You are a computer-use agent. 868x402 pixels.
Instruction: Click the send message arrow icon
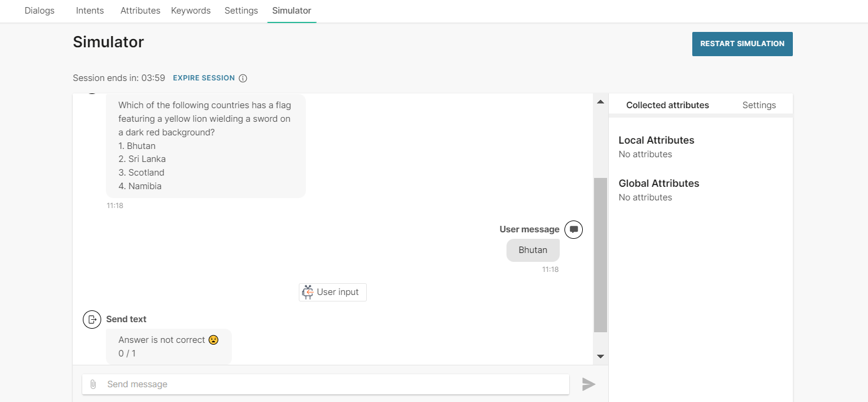[588, 384]
